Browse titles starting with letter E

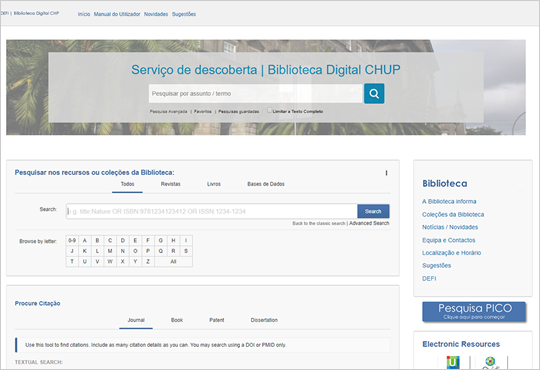pos(135,240)
